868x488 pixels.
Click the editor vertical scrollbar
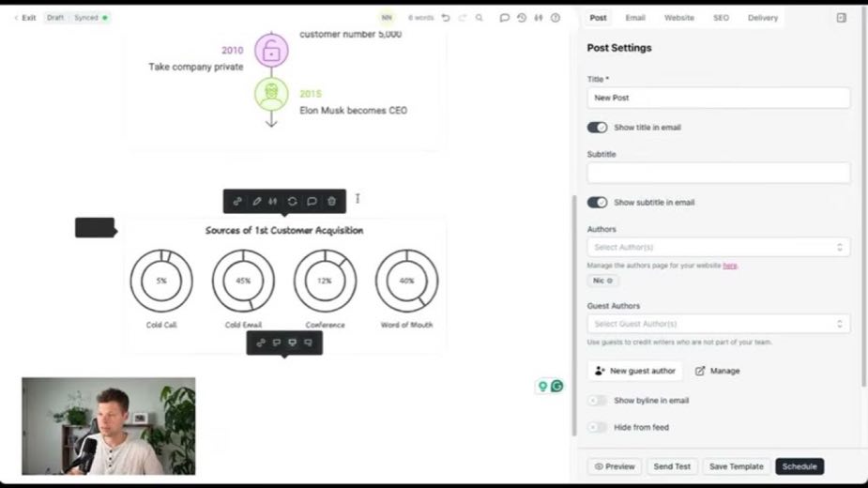pos(574,314)
